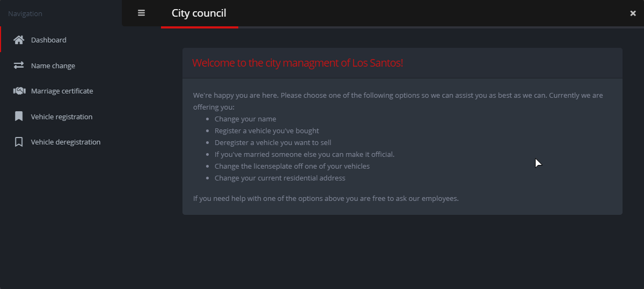
Task: Click the City council header tab
Action: (199, 13)
